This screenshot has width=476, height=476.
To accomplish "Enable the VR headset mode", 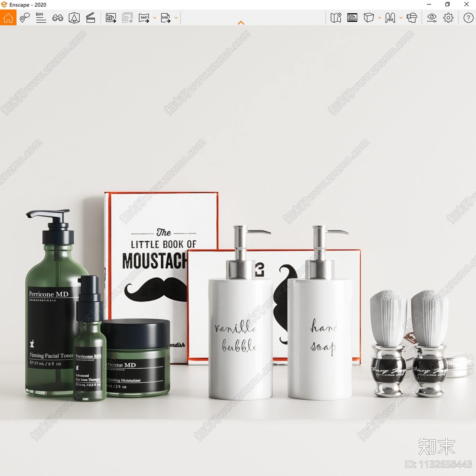I will (412, 18).
